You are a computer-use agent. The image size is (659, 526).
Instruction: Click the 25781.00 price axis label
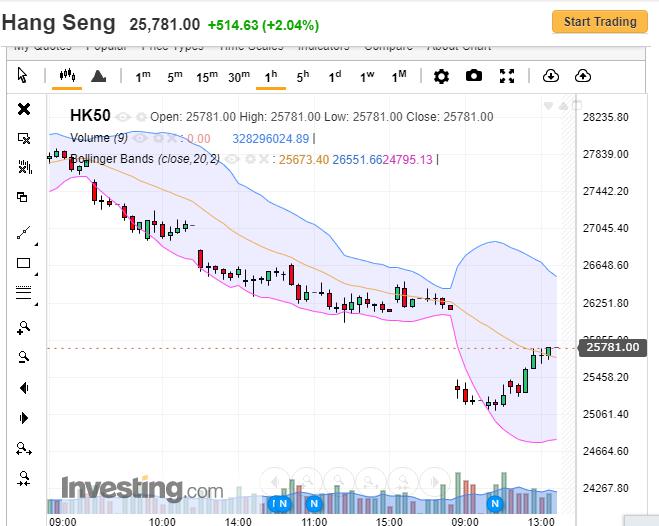tap(612, 348)
